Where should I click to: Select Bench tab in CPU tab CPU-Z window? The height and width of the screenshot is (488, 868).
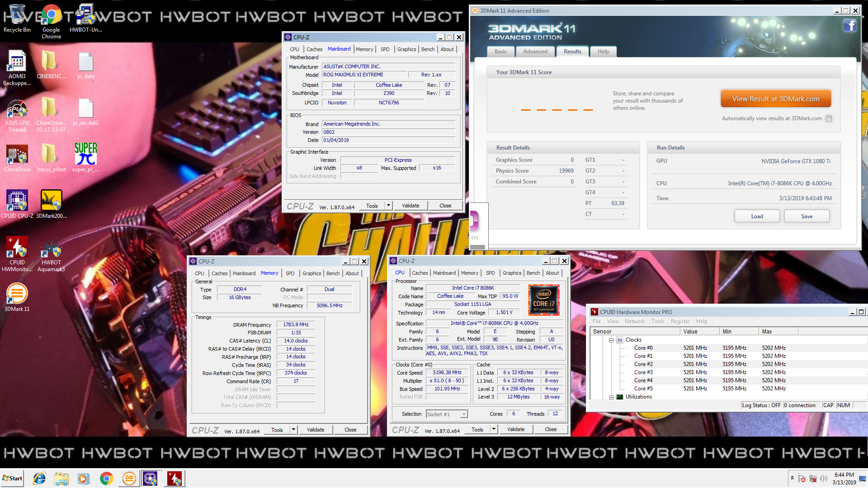tap(533, 273)
